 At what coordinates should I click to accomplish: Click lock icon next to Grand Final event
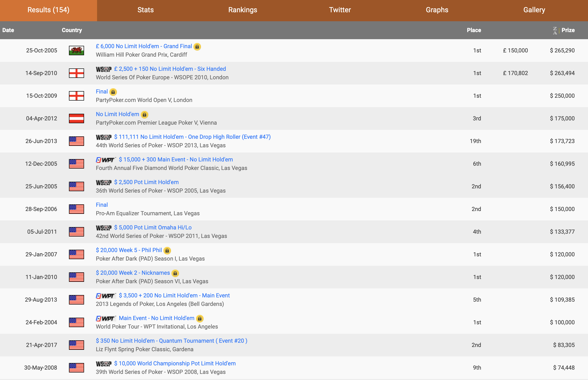coord(197,47)
